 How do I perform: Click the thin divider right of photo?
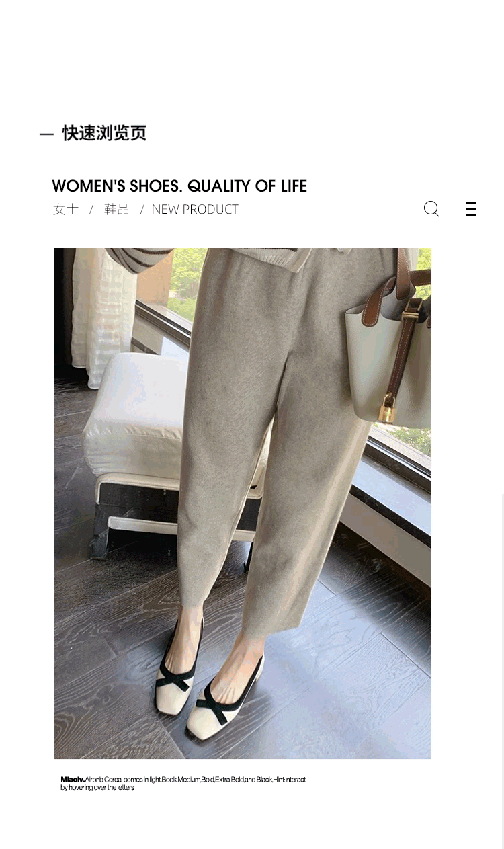click(x=446, y=506)
